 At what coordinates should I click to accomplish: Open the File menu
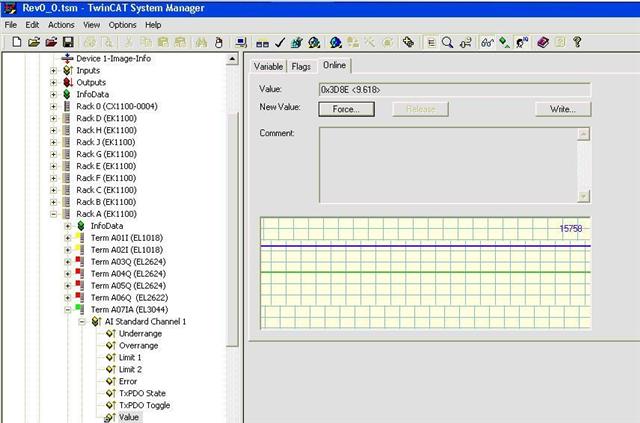(x=11, y=25)
